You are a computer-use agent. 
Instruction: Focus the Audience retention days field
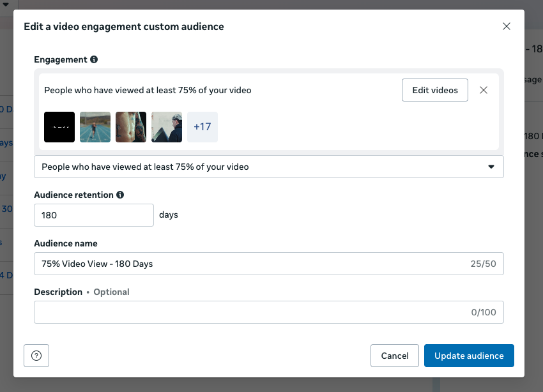click(x=94, y=215)
